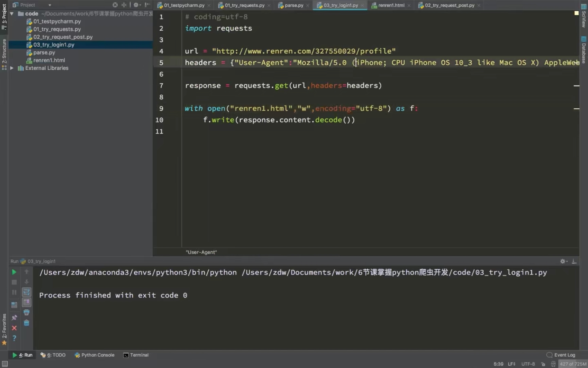Open help via blue question mark icon
Image resolution: width=588 pixels, height=368 pixels.
click(x=14, y=338)
